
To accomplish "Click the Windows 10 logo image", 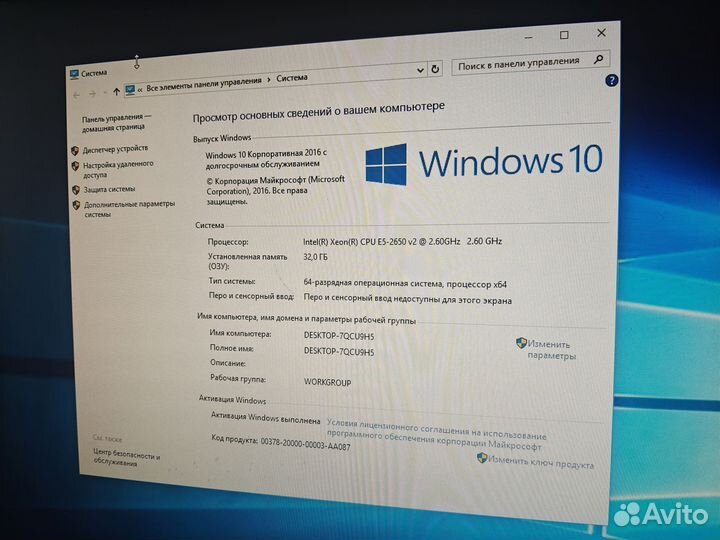I will tap(484, 163).
